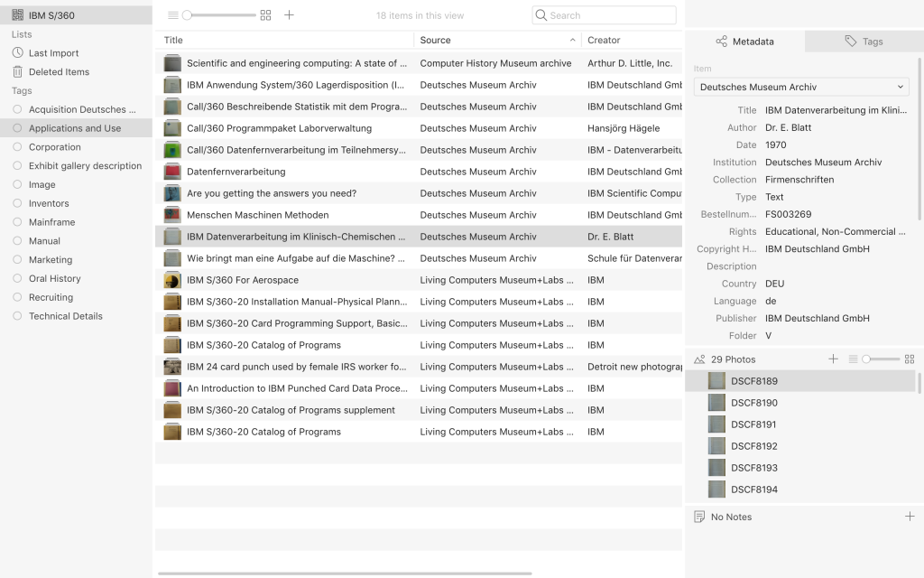Select the DSCF8192 photo thumbnail
The image size is (924, 578).
[716, 446]
